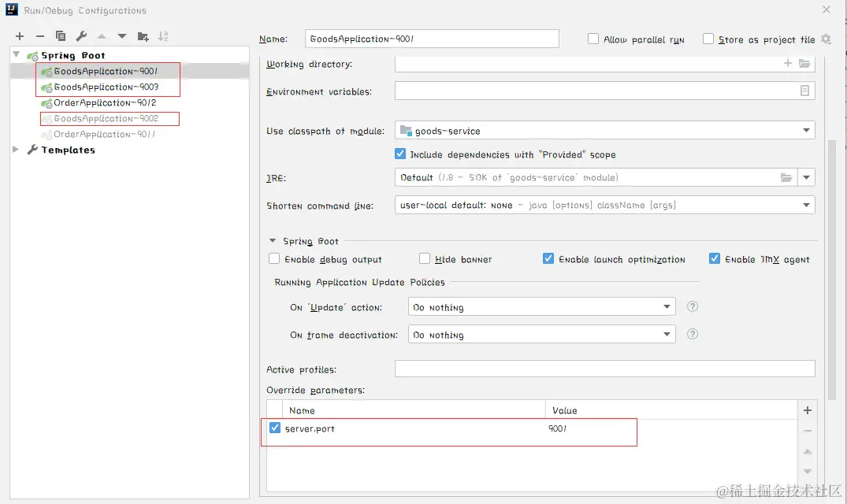The height and width of the screenshot is (504, 847).
Task: Select GoodsApplication-9001 configuration
Action: [x=106, y=71]
